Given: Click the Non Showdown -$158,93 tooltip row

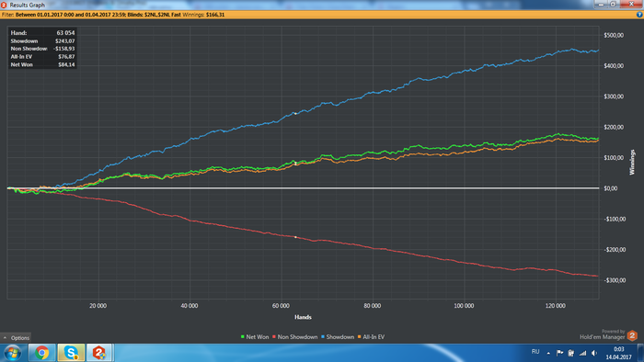Looking at the screenshot, I should coord(42,49).
